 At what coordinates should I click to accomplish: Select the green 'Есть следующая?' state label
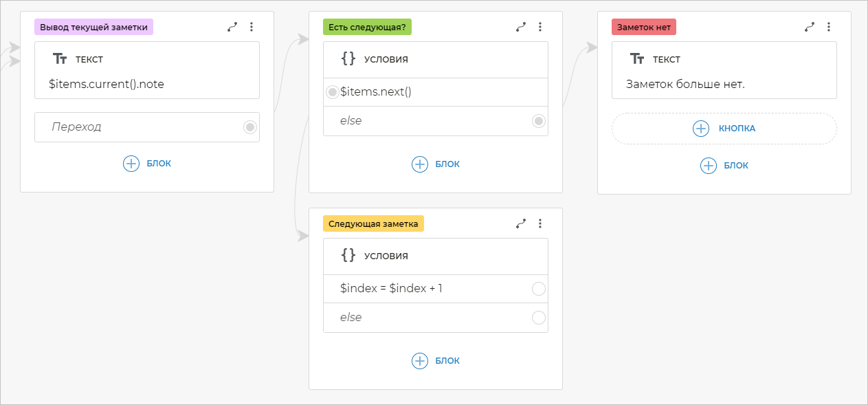tap(367, 27)
